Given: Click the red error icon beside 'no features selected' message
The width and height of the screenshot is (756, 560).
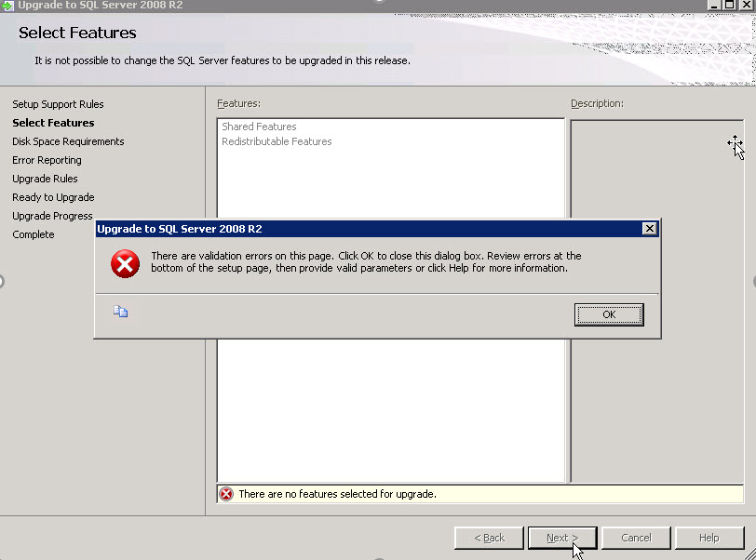Looking at the screenshot, I should click(226, 494).
